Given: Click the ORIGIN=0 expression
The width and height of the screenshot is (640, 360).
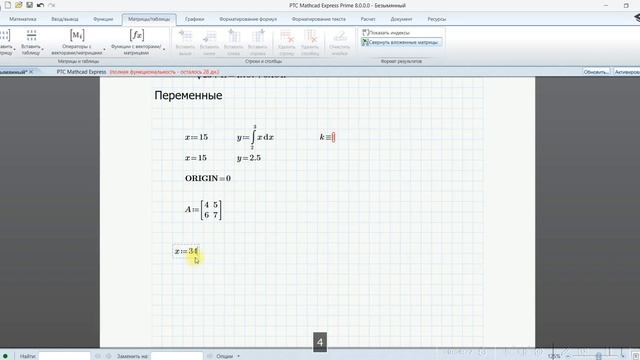Looking at the screenshot, I should pyautogui.click(x=208, y=178).
